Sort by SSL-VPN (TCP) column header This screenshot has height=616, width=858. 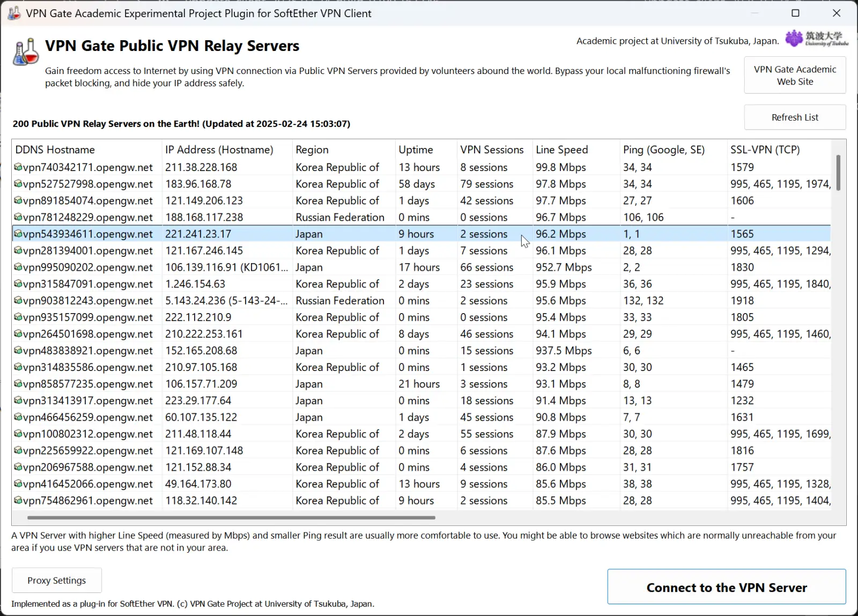coord(779,150)
